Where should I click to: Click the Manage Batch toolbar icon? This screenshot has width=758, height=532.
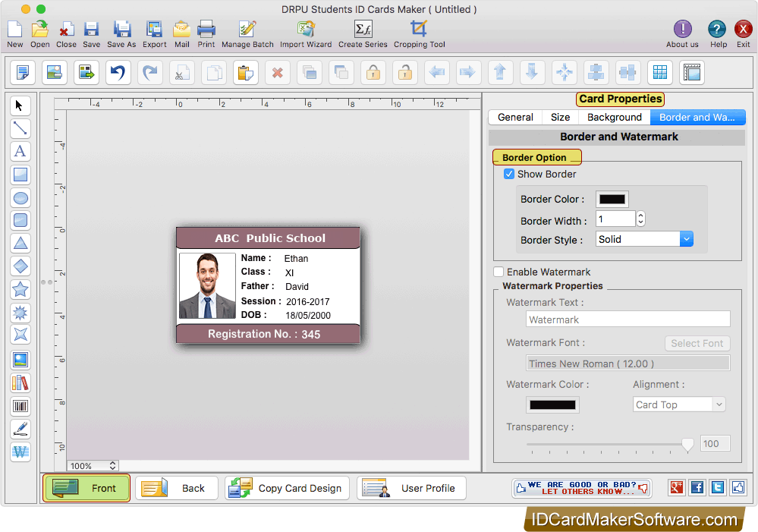tap(247, 33)
